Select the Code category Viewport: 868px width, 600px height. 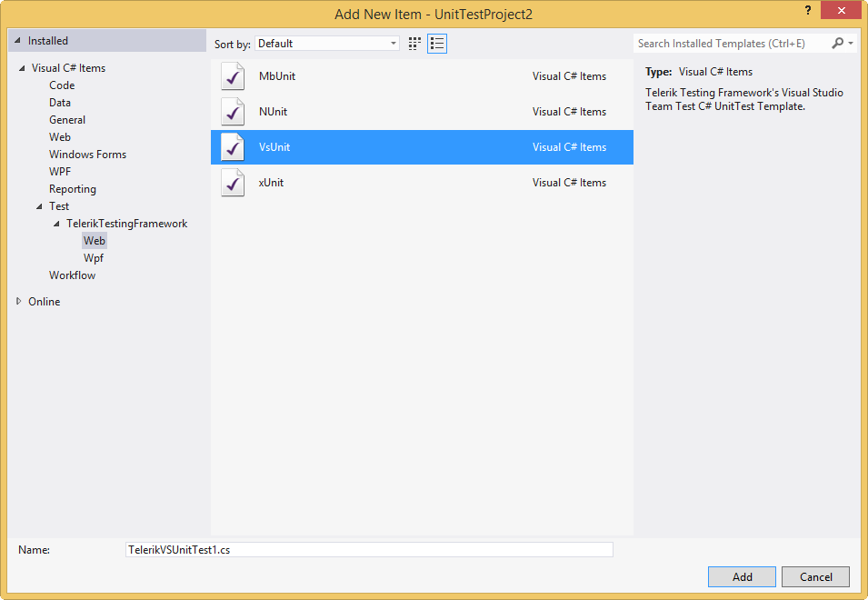[x=62, y=85]
